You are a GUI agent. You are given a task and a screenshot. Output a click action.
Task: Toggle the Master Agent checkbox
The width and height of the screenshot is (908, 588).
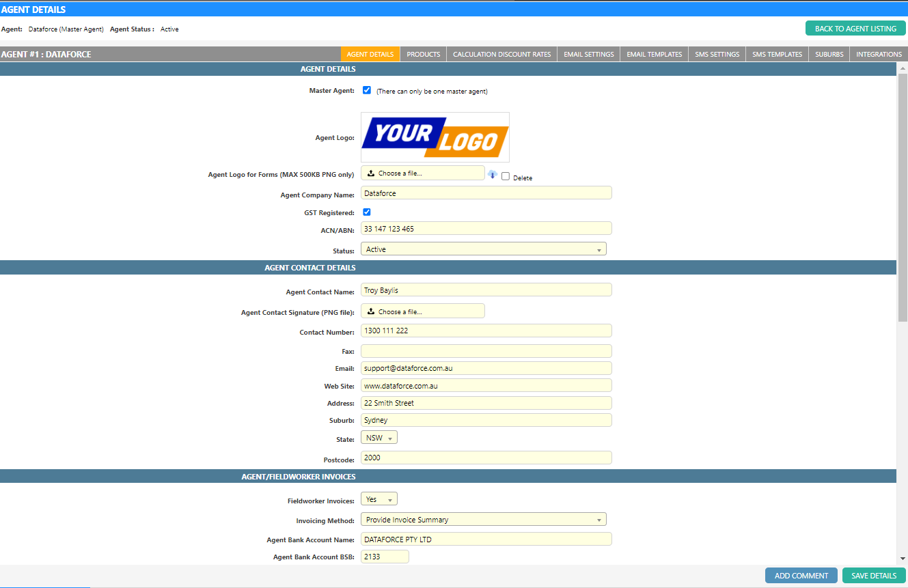click(367, 90)
